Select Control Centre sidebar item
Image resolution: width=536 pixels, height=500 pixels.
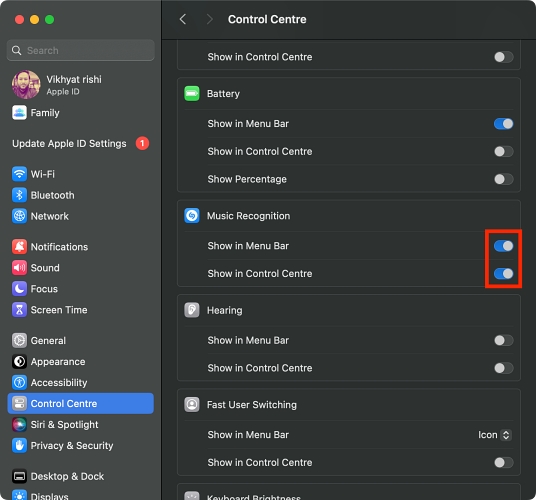(x=81, y=404)
